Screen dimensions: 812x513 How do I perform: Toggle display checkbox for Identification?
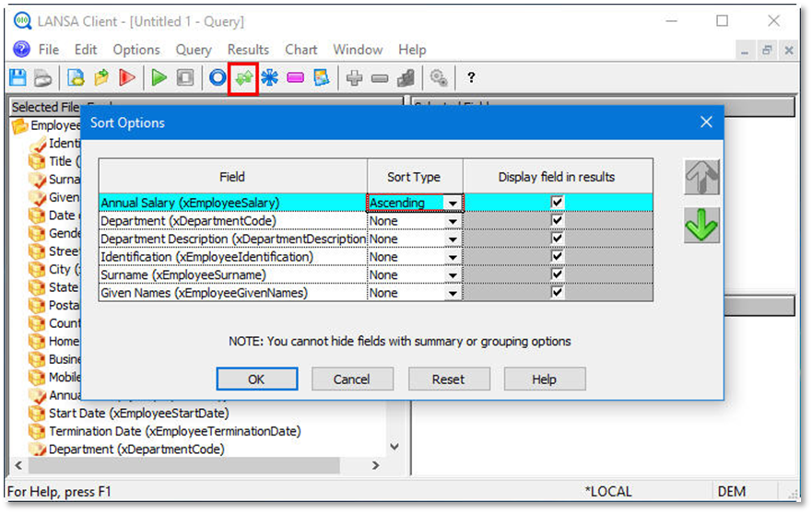[558, 256]
